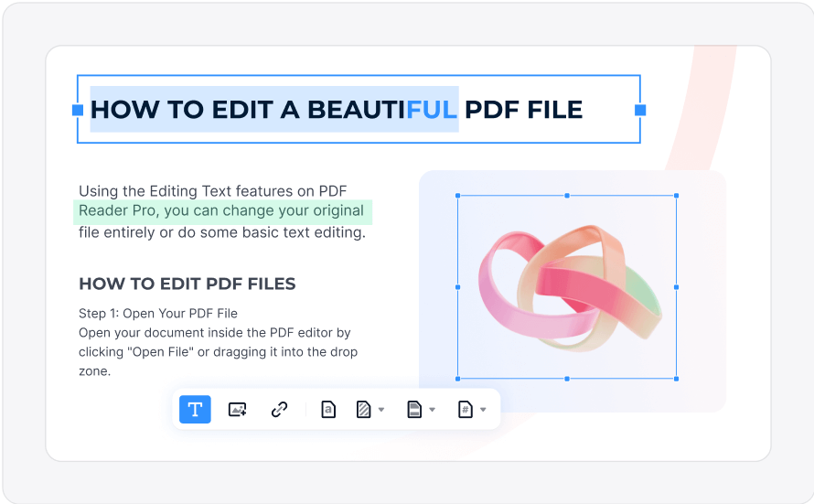Click the image's bottom-middle resize handle
The height and width of the screenshot is (504, 814).
point(567,378)
